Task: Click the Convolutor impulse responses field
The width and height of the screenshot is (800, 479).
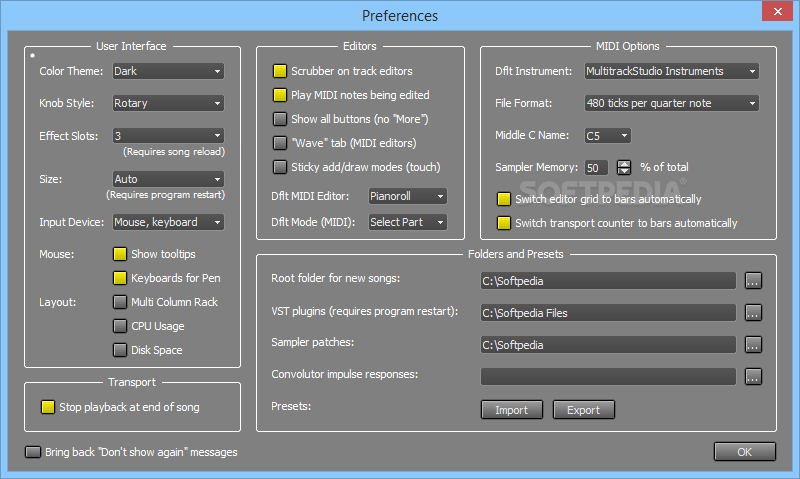Action: (608, 376)
